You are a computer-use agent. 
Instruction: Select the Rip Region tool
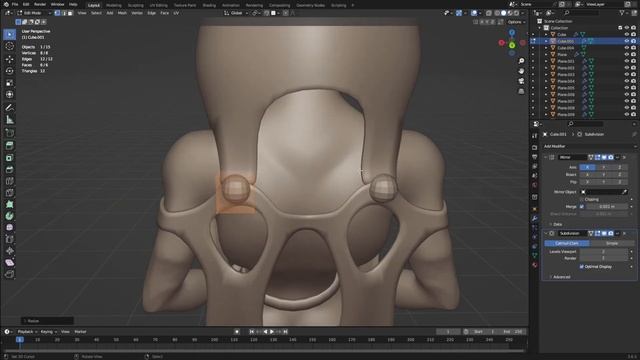[x=9, y=274]
